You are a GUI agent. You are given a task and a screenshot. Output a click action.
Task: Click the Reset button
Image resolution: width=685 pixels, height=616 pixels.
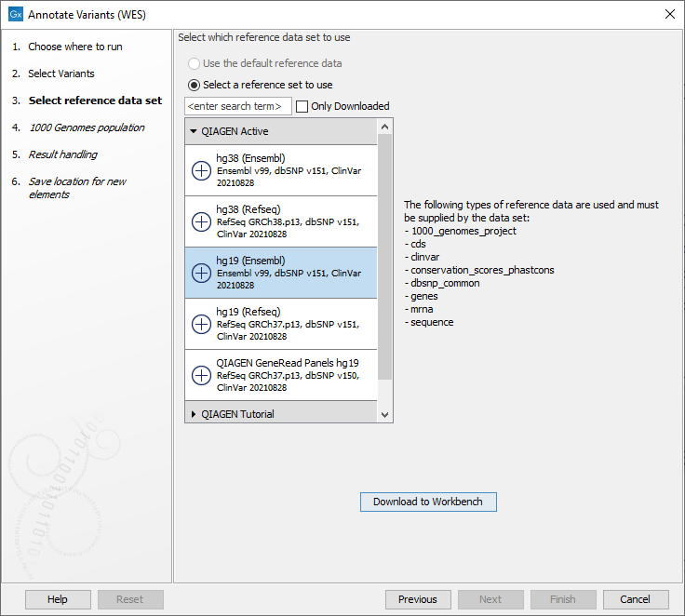pos(130,599)
